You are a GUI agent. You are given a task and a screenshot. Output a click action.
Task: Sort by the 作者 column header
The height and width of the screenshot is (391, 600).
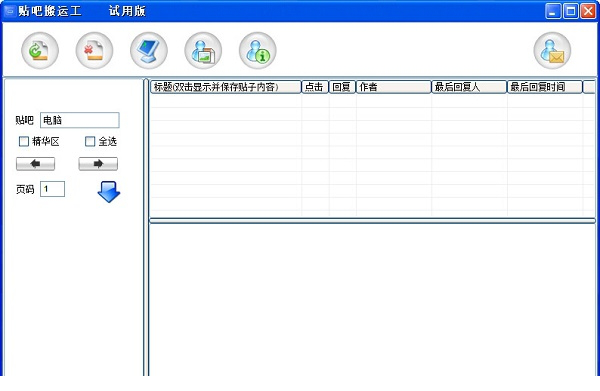point(393,87)
